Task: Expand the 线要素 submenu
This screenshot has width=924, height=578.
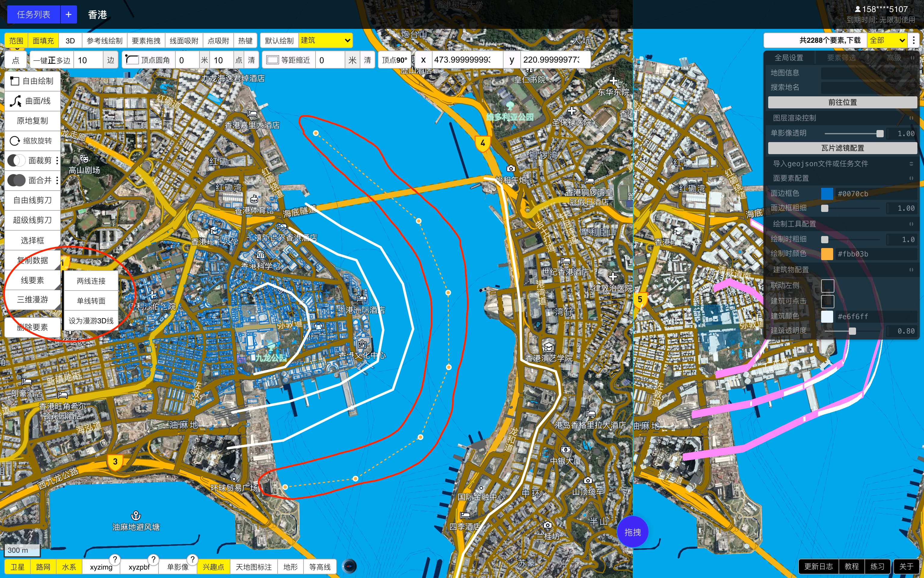Action: (x=32, y=280)
